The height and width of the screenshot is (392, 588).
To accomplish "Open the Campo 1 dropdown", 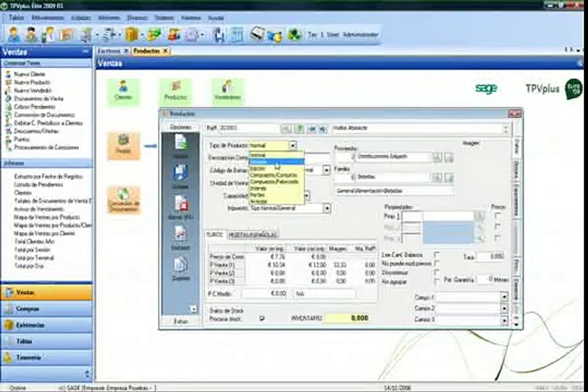I will coord(504,297).
